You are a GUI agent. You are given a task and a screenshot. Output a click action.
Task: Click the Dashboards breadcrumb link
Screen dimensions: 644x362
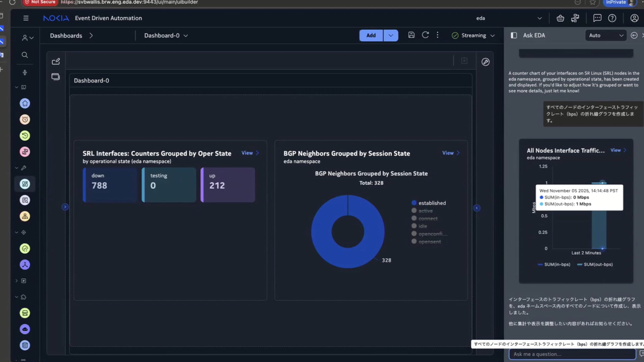(66, 35)
